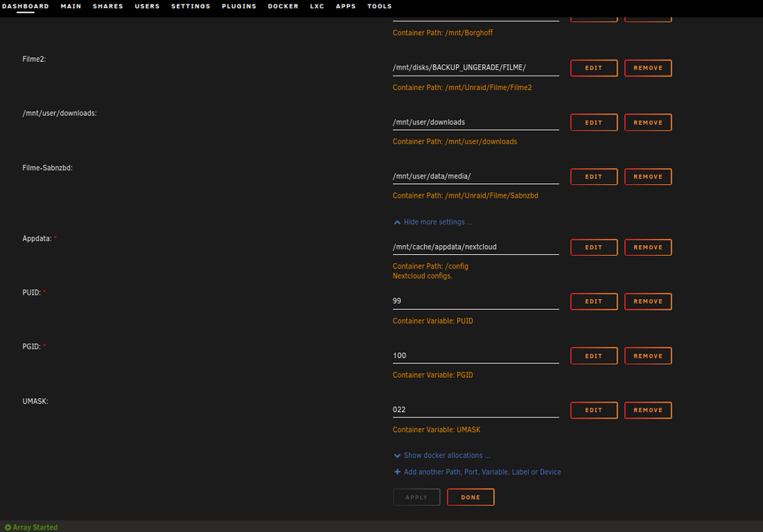Remove the PGID variable
The image size is (763, 532).
point(648,356)
